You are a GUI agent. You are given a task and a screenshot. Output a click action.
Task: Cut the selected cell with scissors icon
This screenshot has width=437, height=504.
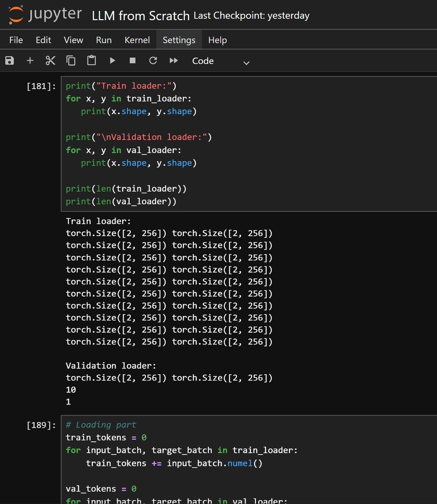point(50,61)
